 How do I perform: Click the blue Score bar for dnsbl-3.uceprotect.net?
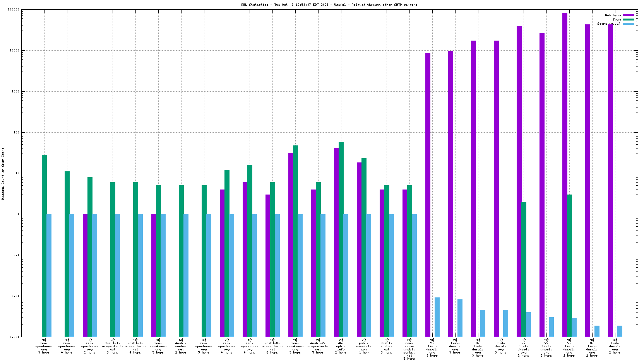[277, 275]
